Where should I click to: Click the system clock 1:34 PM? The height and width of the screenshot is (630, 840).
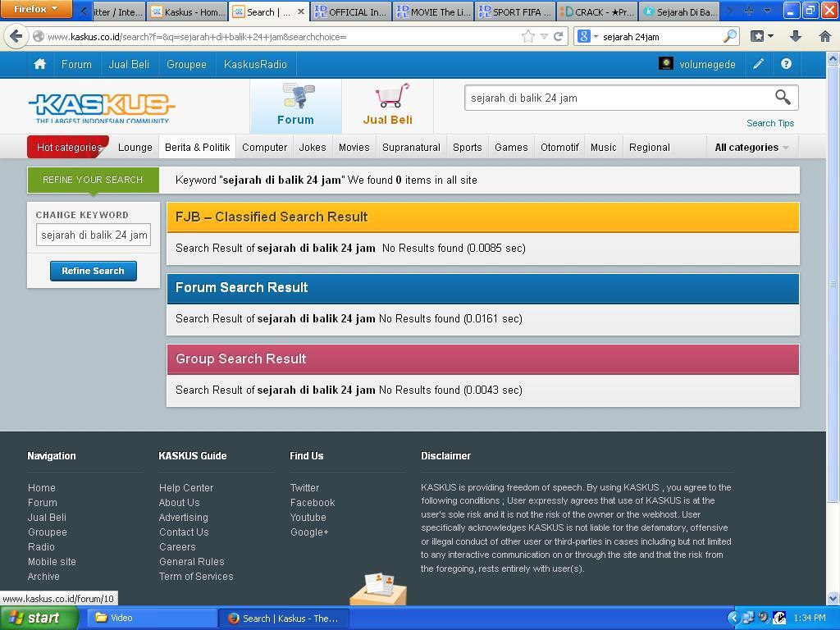(810, 618)
